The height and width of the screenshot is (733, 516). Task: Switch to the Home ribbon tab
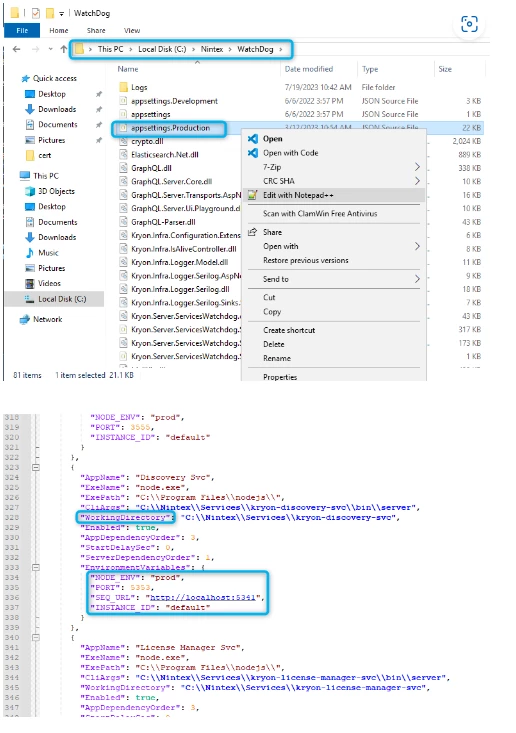(59, 30)
